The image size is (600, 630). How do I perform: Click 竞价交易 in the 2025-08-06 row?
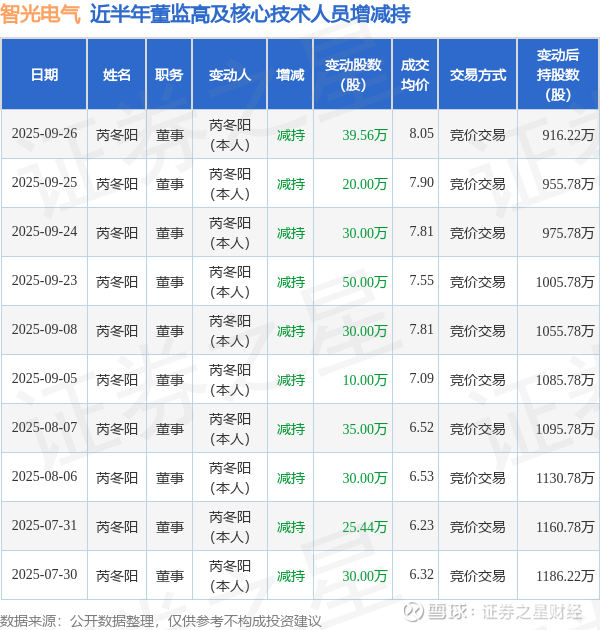click(477, 478)
